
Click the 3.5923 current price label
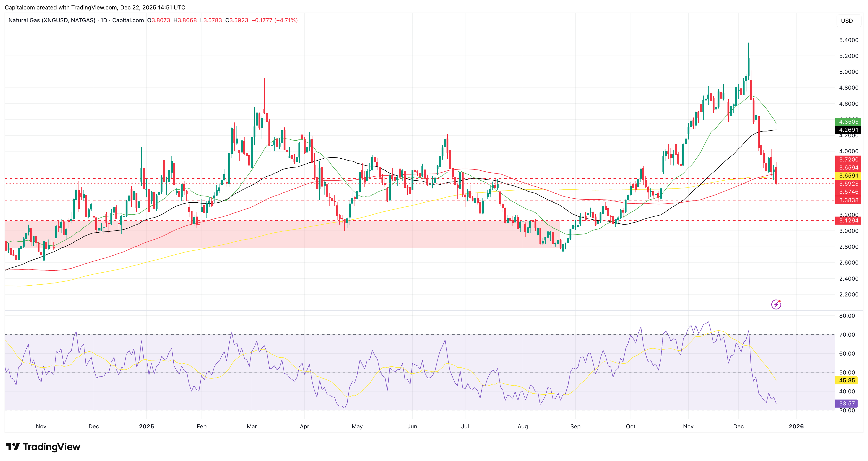(848, 183)
